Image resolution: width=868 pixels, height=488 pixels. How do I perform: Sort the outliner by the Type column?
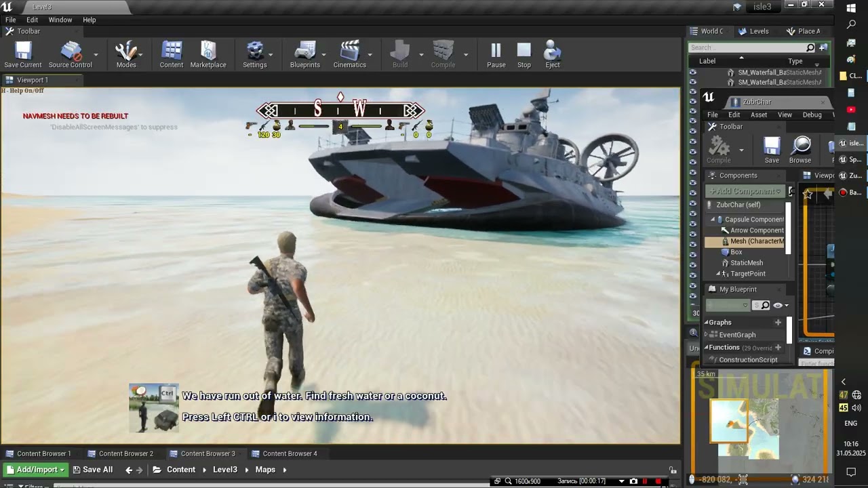tap(795, 61)
